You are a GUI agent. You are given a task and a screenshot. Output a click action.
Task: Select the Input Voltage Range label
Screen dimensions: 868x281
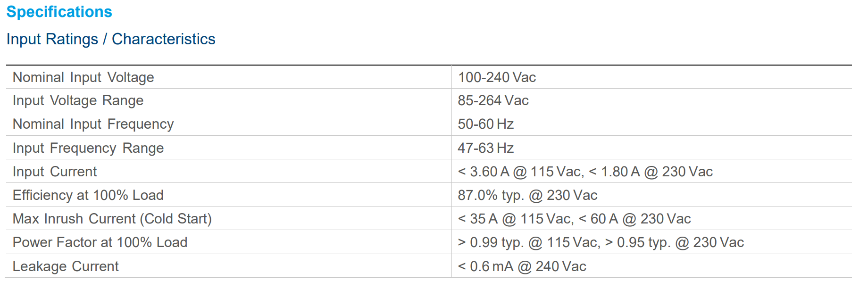coord(78,100)
